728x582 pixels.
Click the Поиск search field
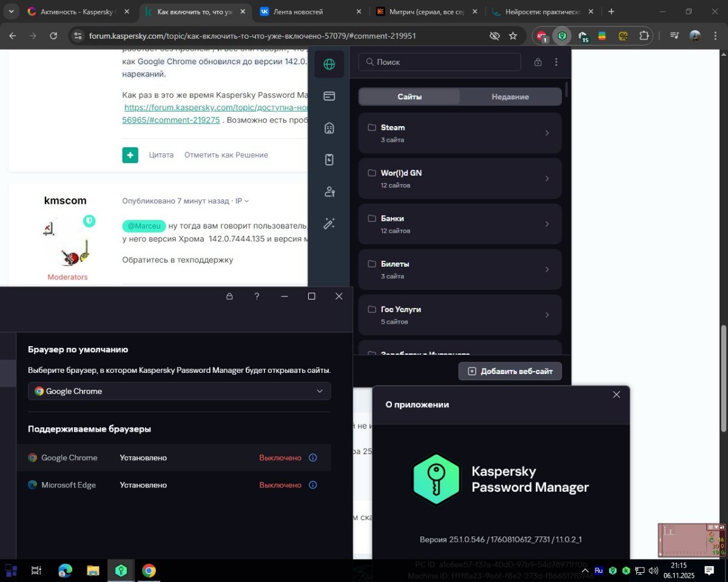point(440,62)
